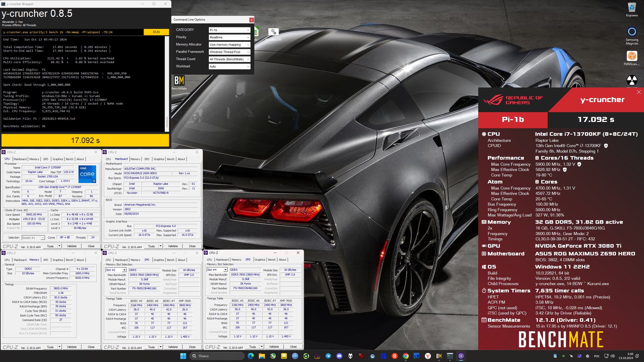Open qBittorrent from the taskbar

coord(295,356)
